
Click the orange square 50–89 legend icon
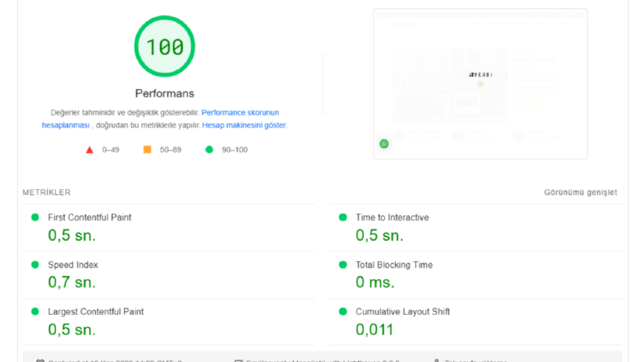(x=147, y=149)
